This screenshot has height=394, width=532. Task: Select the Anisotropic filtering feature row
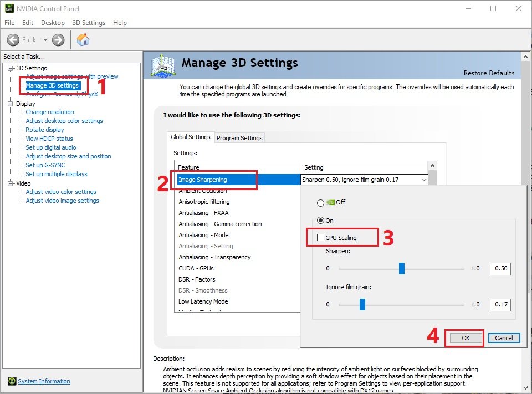point(238,202)
